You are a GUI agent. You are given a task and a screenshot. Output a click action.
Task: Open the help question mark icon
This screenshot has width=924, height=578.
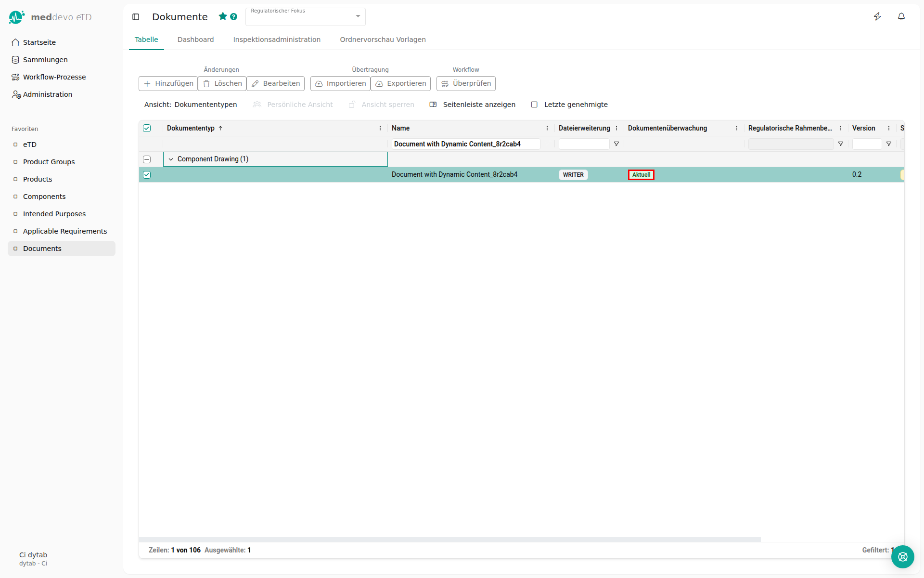[234, 16]
